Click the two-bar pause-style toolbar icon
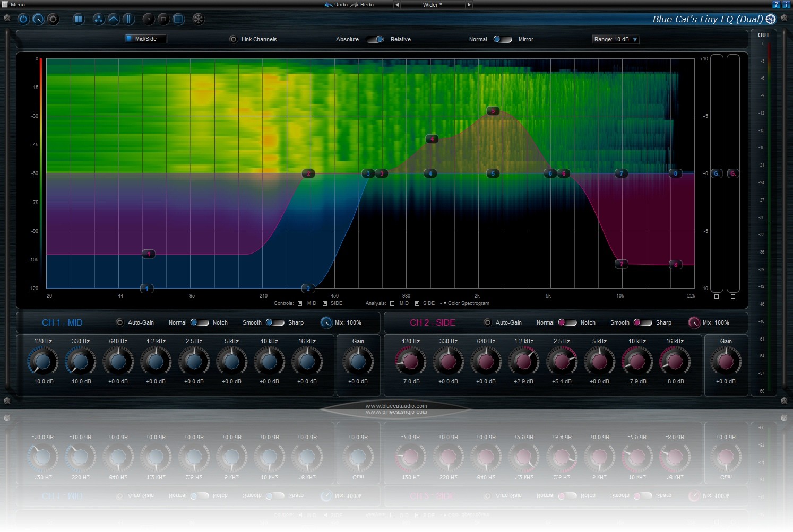This screenshot has width=793, height=532. coord(78,19)
